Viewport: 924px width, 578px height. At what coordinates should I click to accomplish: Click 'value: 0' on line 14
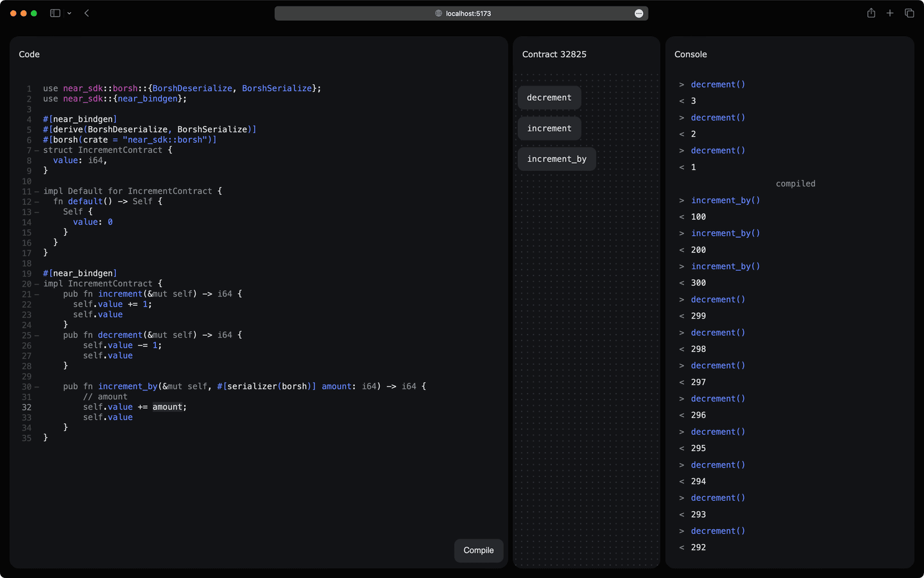point(93,222)
